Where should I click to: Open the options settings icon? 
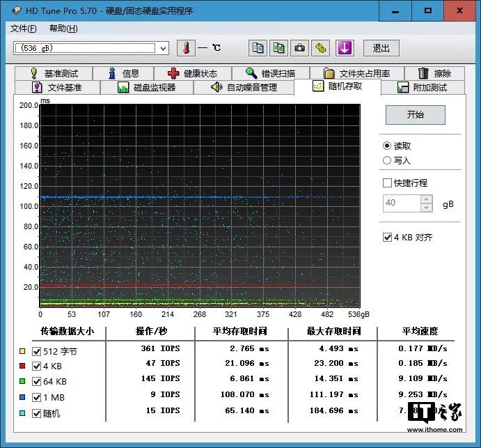[x=320, y=48]
